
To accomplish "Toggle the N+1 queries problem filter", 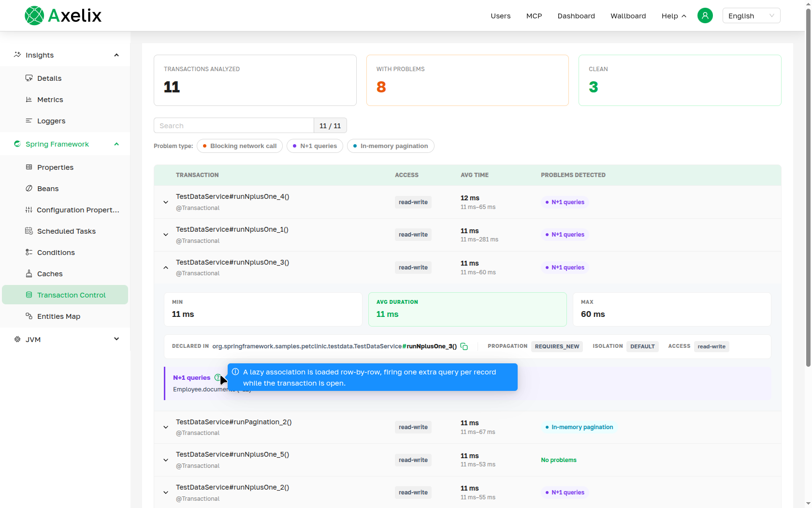I will 315,146.
